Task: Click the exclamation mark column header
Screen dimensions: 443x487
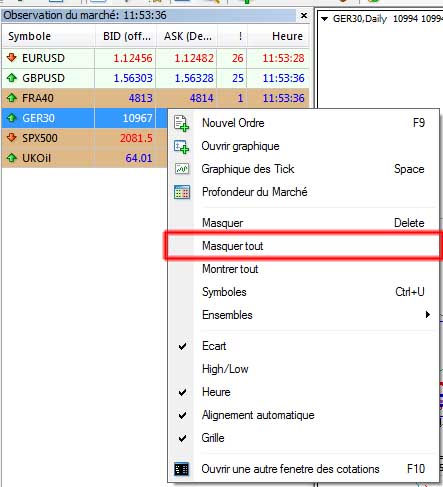Action: [x=233, y=36]
